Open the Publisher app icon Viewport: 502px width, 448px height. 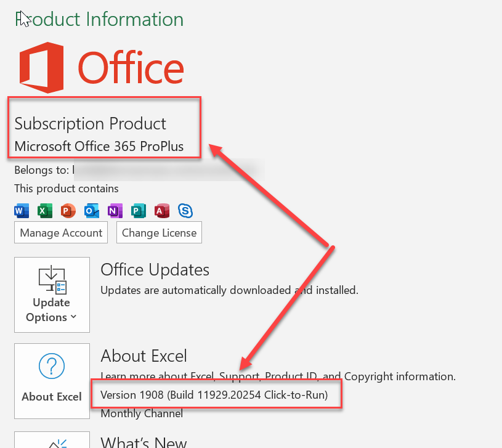pos(138,210)
